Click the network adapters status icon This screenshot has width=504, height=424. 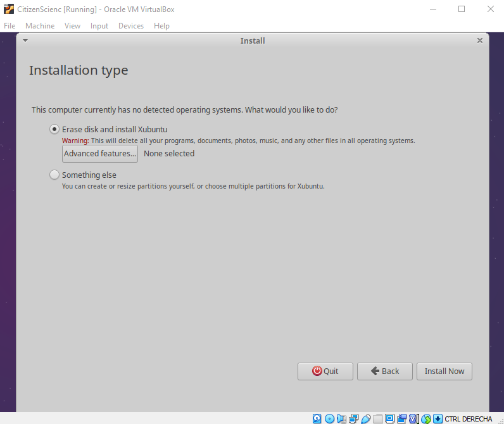[x=353, y=418]
